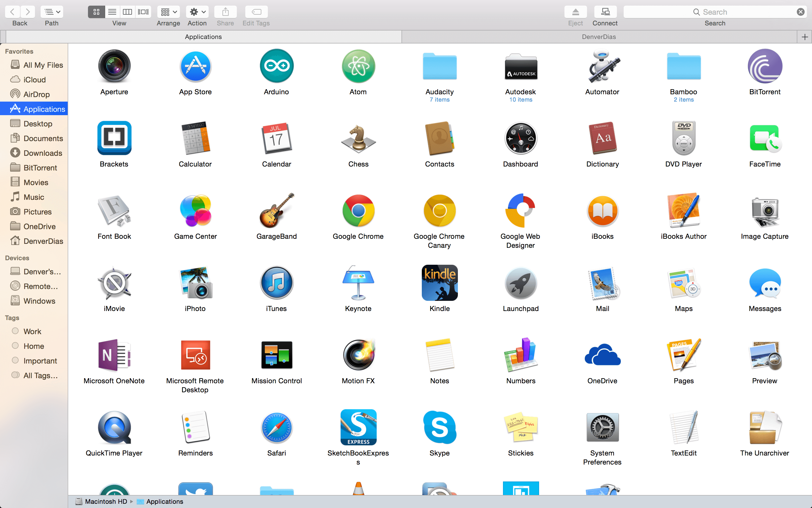Click the SketchBookExpress icon
The image size is (812, 508).
[x=358, y=427]
